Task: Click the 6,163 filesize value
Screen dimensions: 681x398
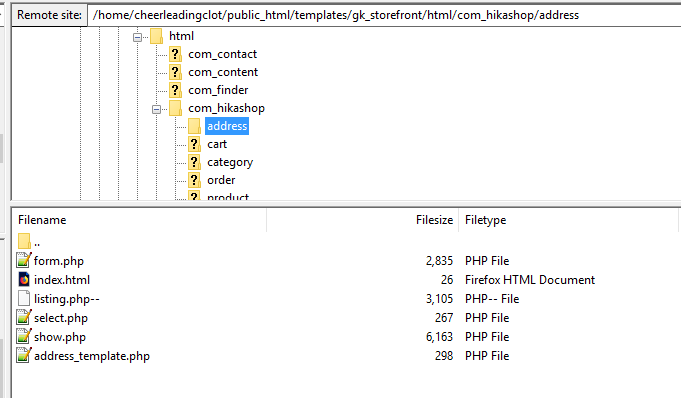Action: 439,337
